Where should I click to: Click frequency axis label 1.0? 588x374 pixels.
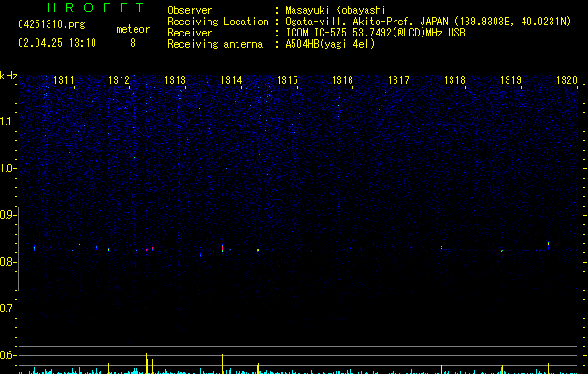click(x=8, y=168)
